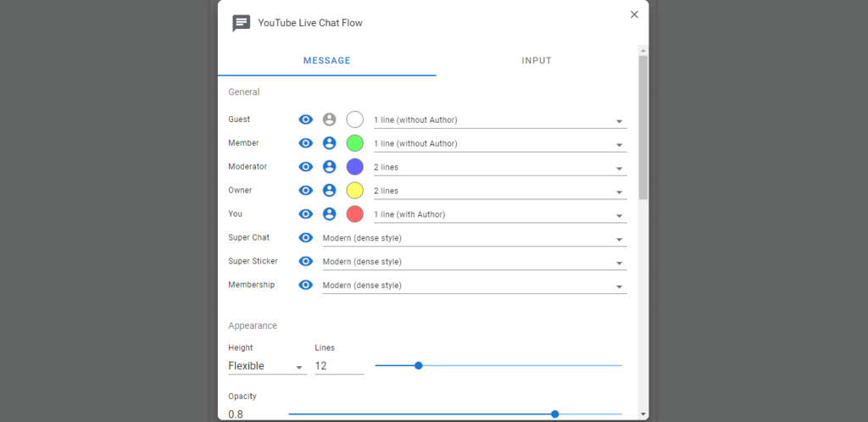Hide Guest messages with the eye icon
Viewport: 868px width, 422px height.
(305, 119)
